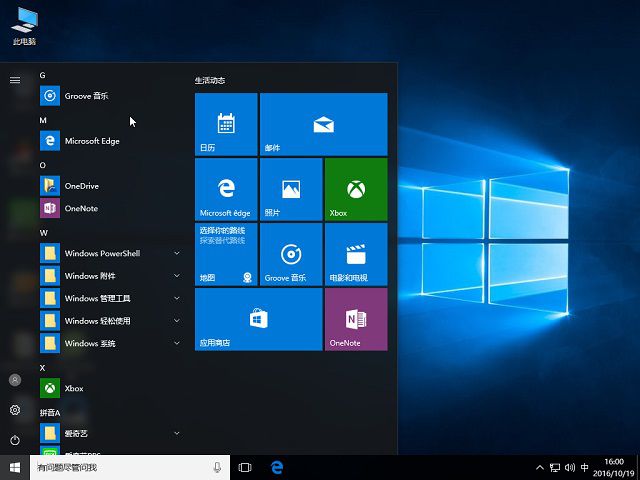Open Task View on the taskbar
Screen dimensions: 640x480
tap(245, 467)
